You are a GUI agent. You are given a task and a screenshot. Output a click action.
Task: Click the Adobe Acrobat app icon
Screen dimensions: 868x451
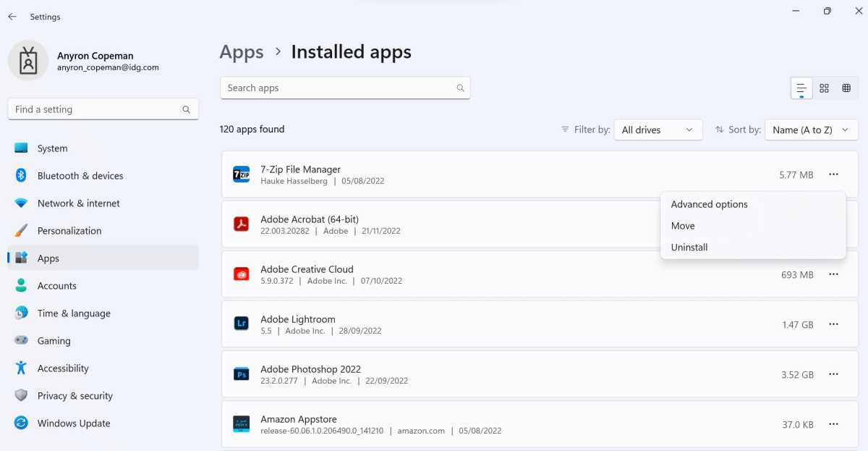(x=242, y=224)
